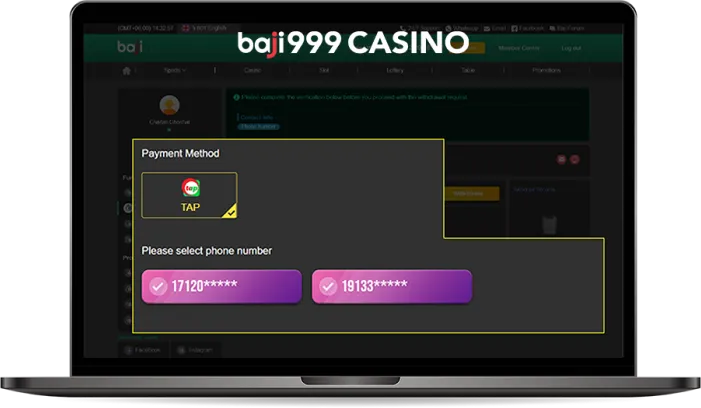Open the Lottery navigation tab

point(395,71)
